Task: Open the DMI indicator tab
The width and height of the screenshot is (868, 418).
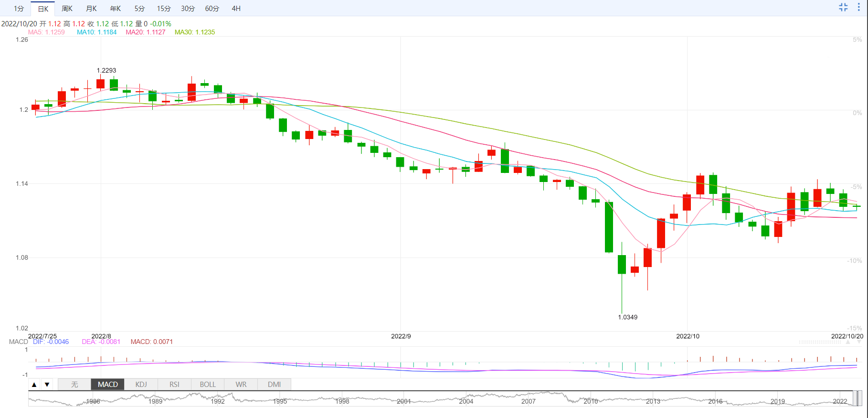Action: (x=275, y=385)
